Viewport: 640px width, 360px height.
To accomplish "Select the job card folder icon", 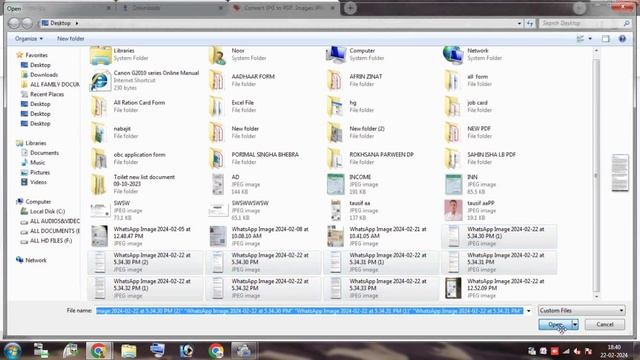I will pyautogui.click(x=453, y=107).
